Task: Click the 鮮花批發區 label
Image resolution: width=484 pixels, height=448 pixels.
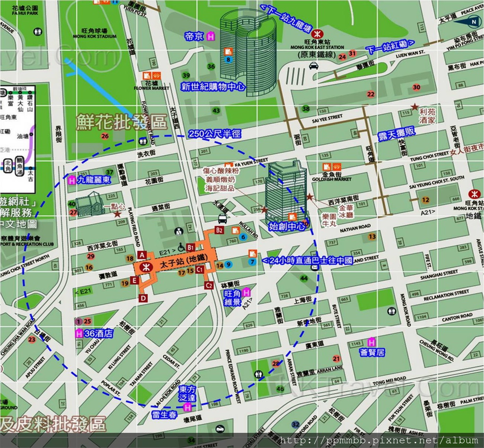Action: coord(121,122)
